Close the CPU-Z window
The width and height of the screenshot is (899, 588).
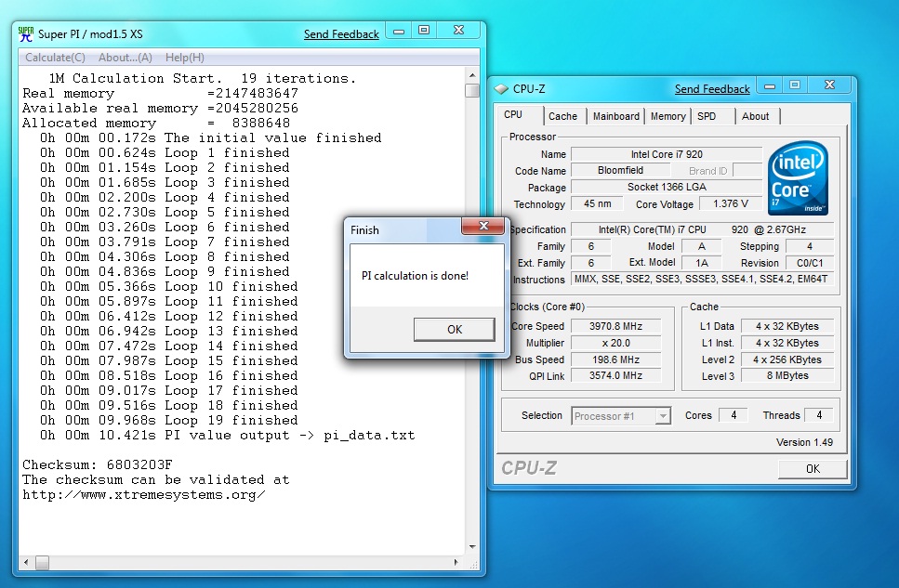(829, 85)
